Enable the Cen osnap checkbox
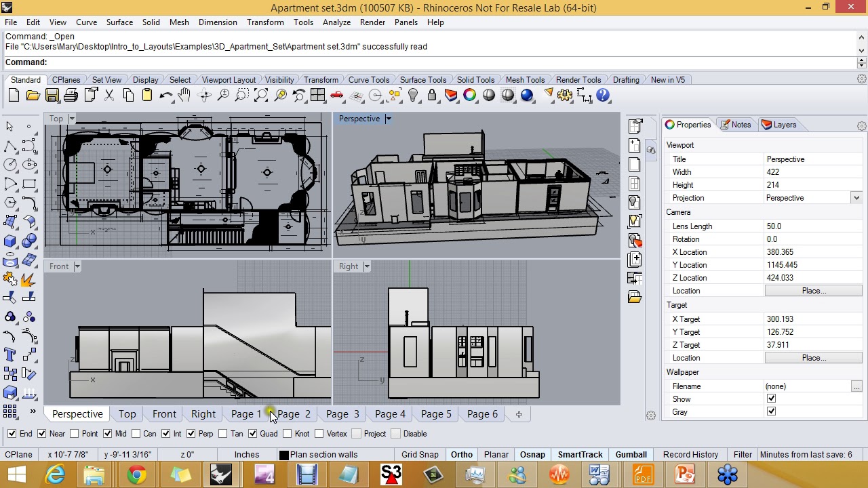 (136, 434)
